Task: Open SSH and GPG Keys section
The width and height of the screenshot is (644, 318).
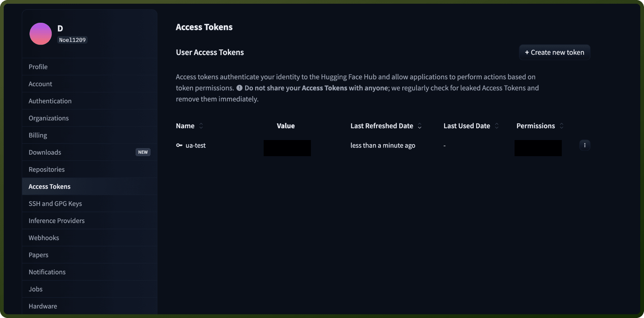Action: [90, 204]
